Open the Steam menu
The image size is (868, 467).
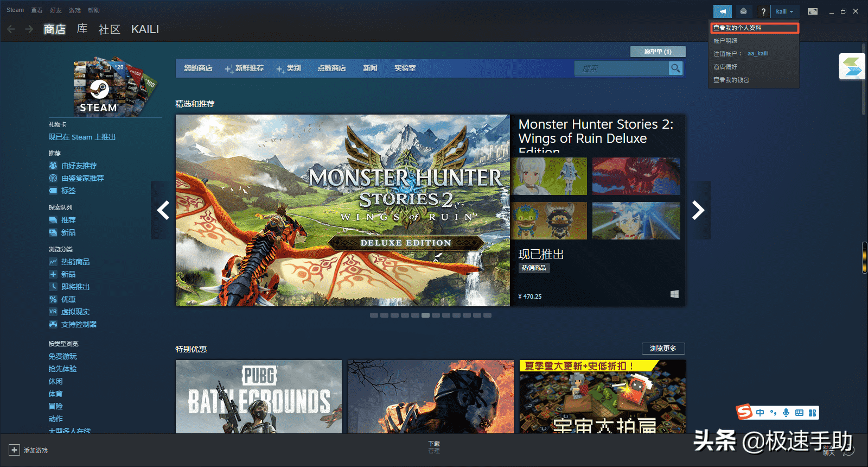pos(15,10)
